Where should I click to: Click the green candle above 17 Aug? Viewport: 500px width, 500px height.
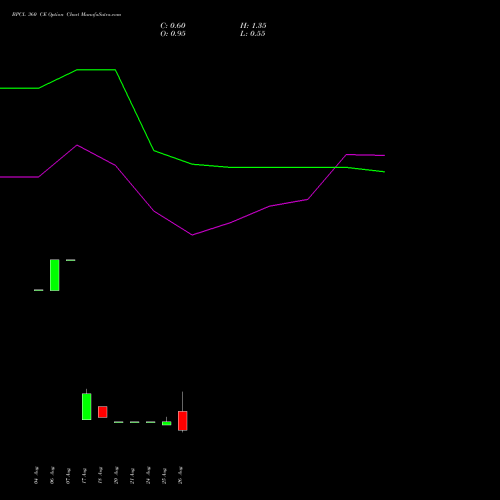pyautogui.click(x=87, y=406)
